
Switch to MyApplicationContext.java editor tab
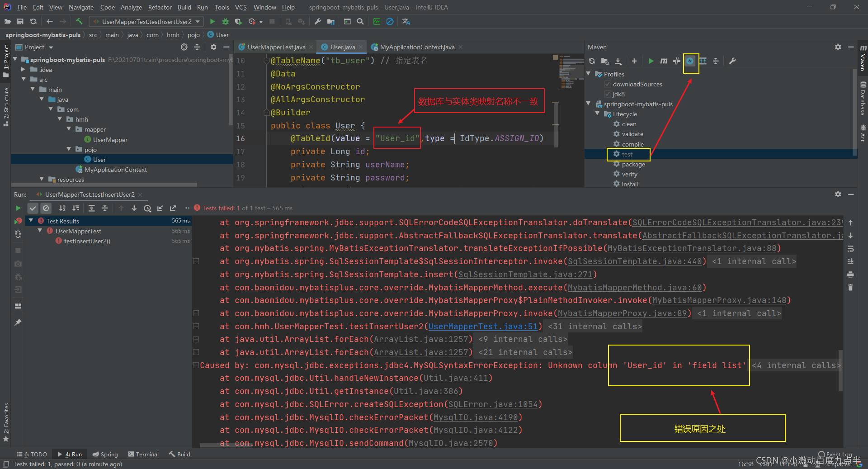click(417, 47)
